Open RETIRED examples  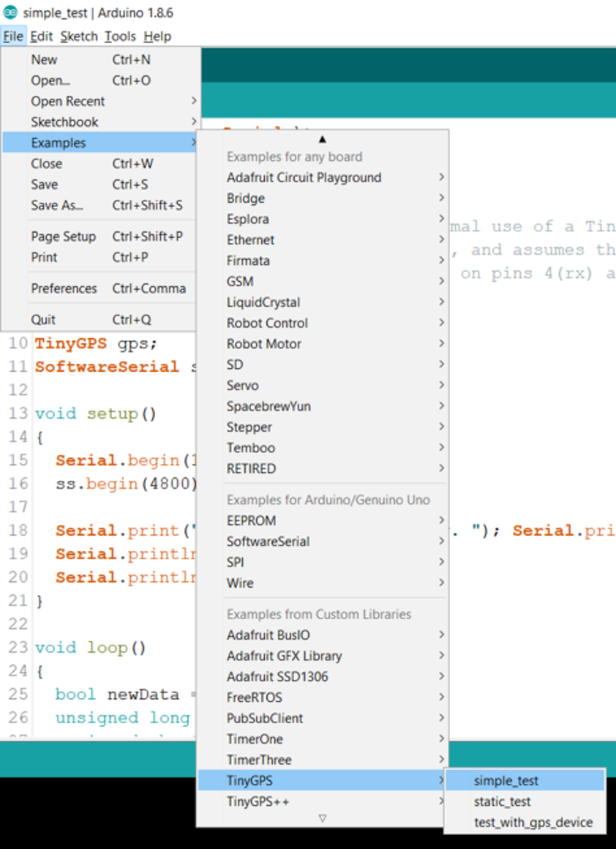click(322, 469)
